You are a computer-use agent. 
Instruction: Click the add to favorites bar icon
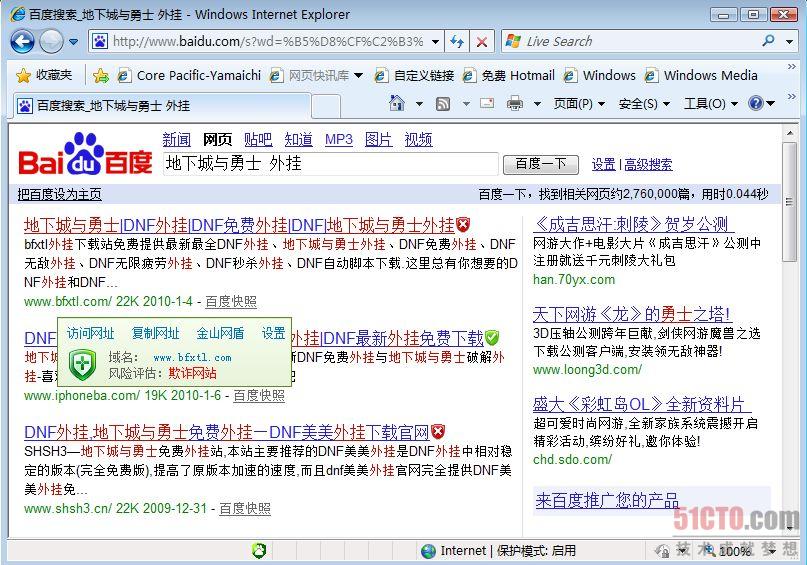[x=101, y=76]
